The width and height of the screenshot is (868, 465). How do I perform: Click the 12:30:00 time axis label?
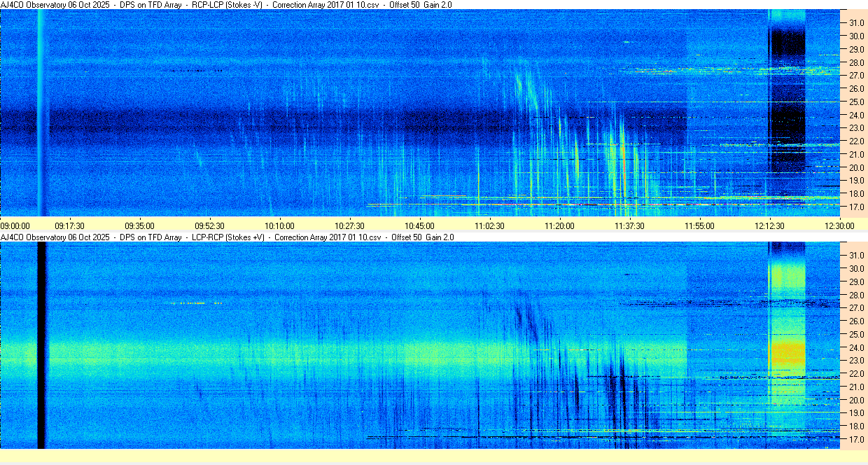click(x=840, y=226)
